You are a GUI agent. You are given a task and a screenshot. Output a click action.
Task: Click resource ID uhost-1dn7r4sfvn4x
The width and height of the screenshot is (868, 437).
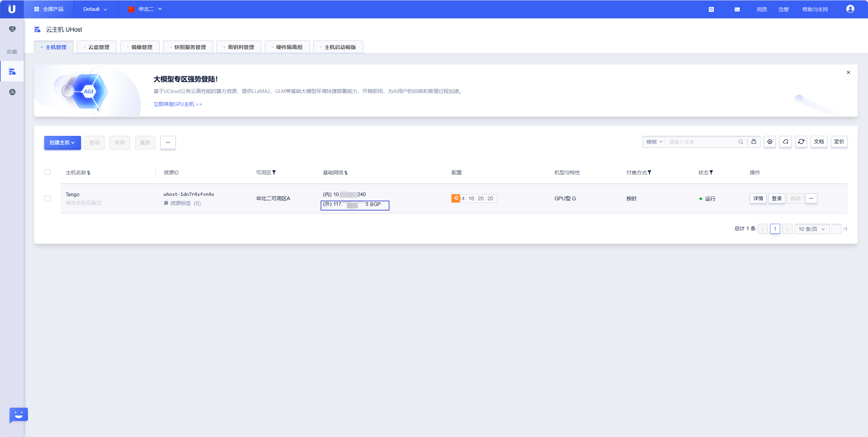coord(189,194)
